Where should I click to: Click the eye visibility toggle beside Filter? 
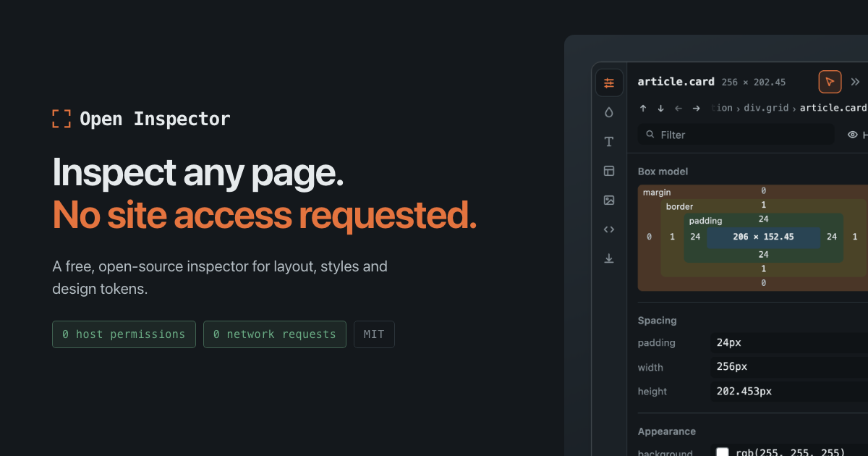853,135
